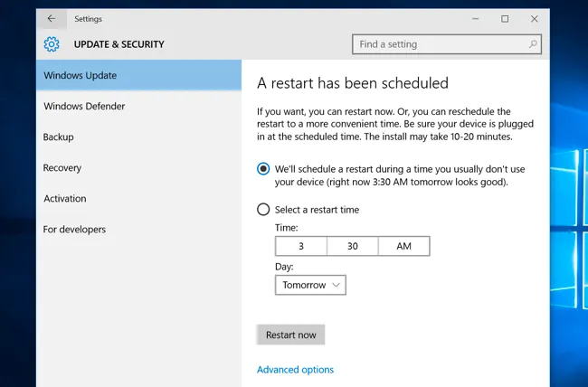Click the Settings gear icon

click(52, 44)
